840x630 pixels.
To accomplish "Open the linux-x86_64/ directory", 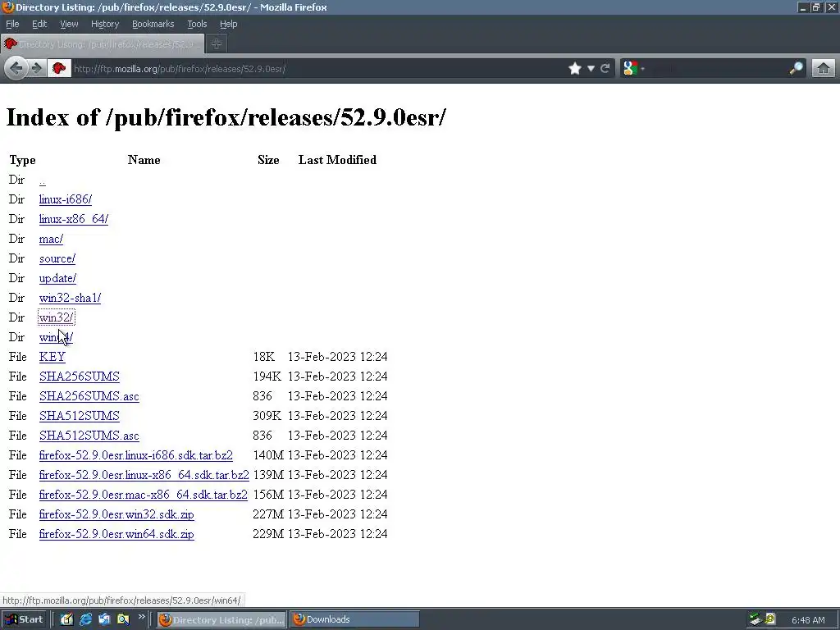I will click(73, 219).
